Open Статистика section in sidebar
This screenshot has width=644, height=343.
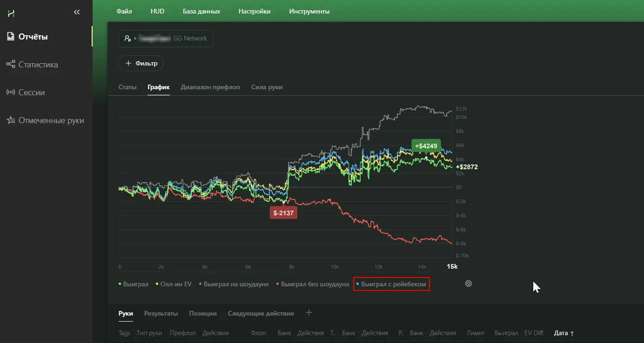click(38, 65)
